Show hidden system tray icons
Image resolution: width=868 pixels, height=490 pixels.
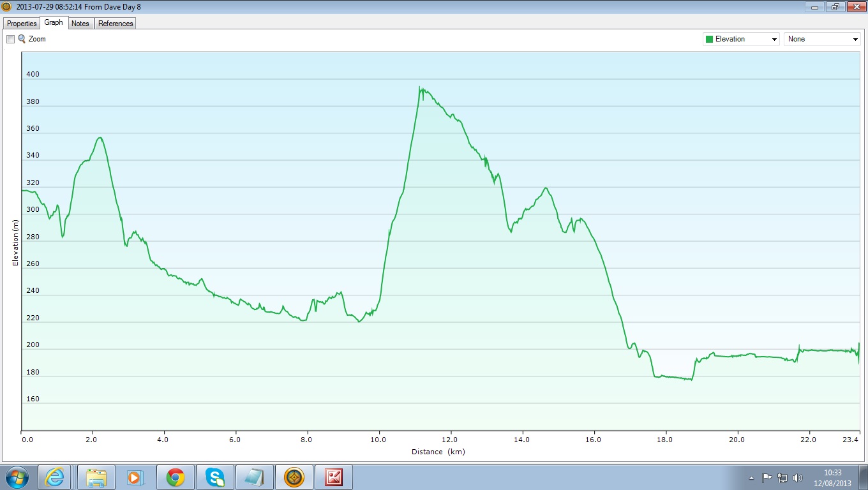(751, 477)
